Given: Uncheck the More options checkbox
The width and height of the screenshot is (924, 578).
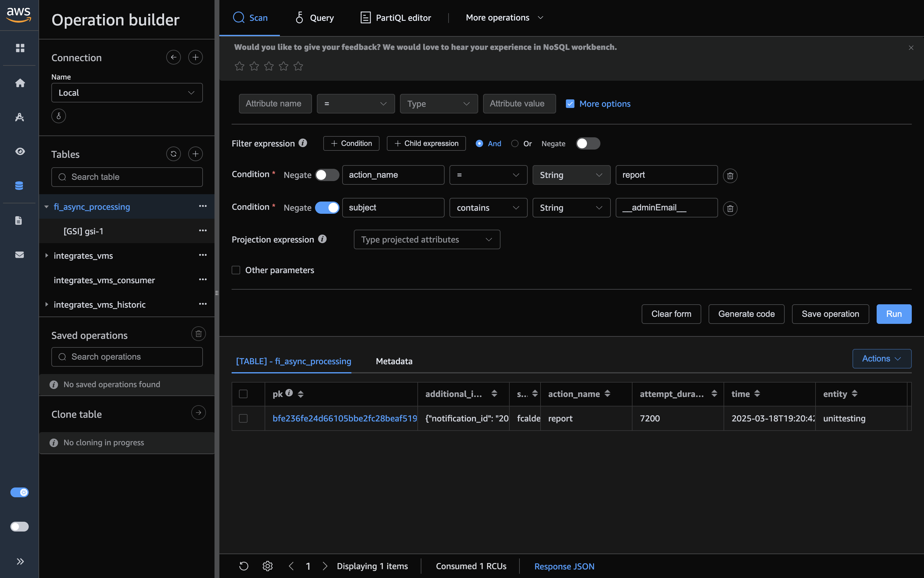Looking at the screenshot, I should tap(570, 104).
